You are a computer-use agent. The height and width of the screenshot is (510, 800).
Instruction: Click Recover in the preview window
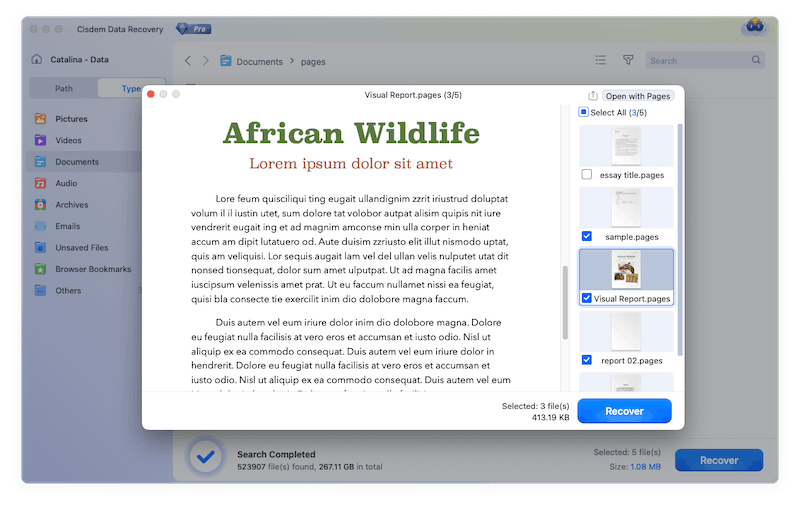(624, 411)
